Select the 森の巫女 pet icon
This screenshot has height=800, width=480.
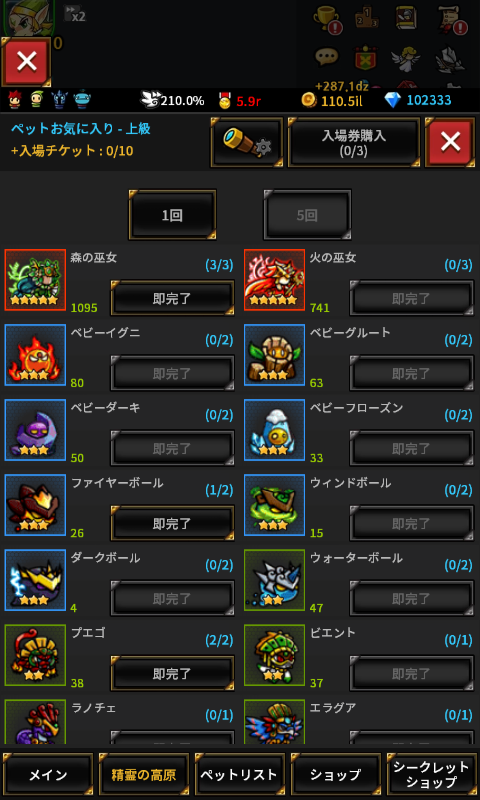[35, 280]
